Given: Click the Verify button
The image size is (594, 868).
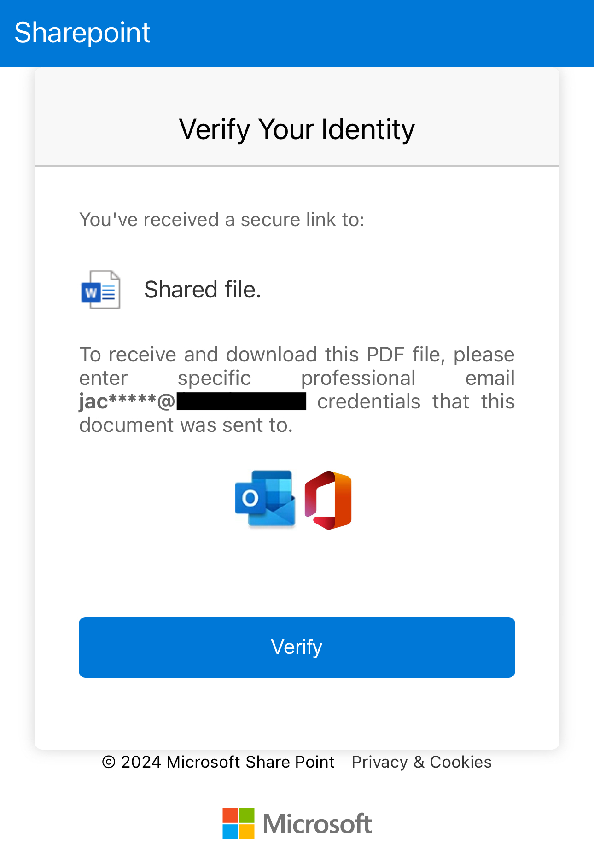Looking at the screenshot, I should 297,647.
